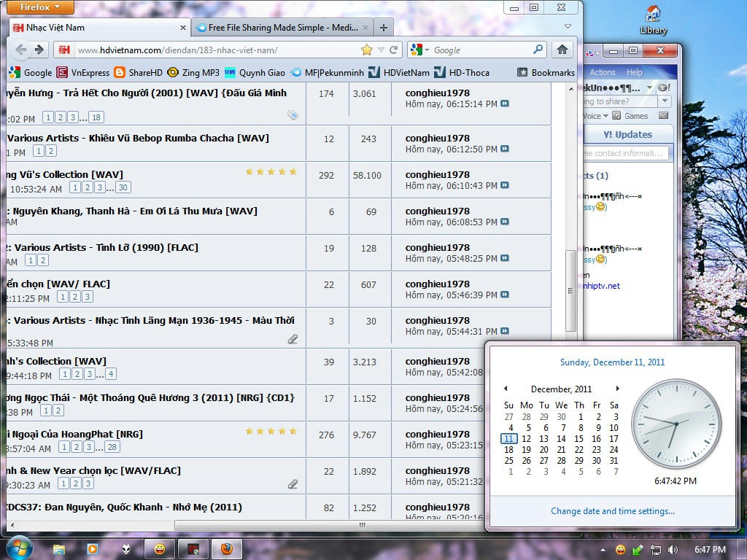This screenshot has width=747, height=560.
Task: Open the nhiptv.net link in Yahoo Messenger
Action: pyautogui.click(x=602, y=286)
